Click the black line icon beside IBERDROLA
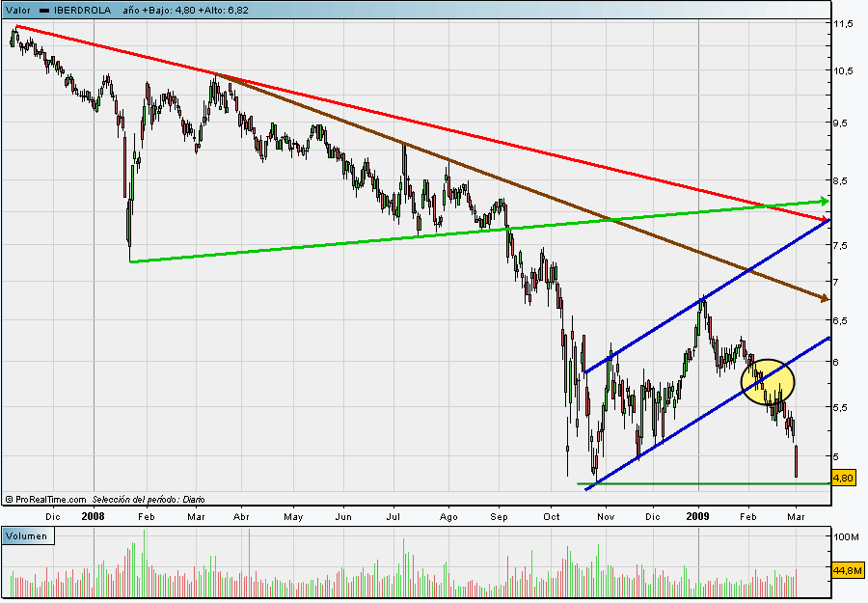The image size is (868, 603). (44, 11)
